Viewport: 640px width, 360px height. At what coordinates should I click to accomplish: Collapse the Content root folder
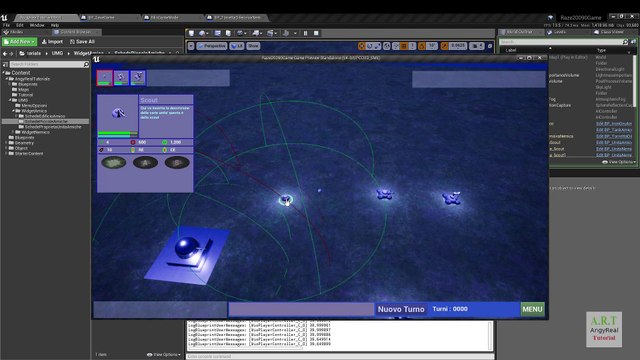pyautogui.click(x=4, y=73)
